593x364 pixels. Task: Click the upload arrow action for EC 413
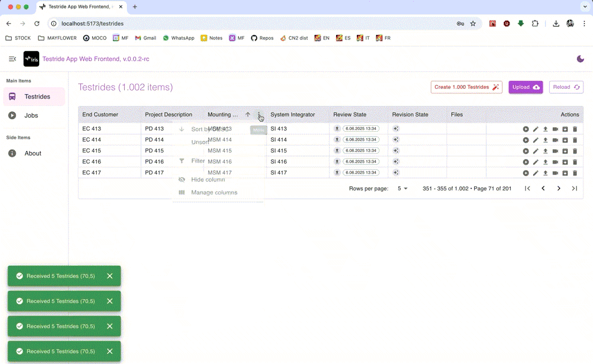click(x=545, y=129)
